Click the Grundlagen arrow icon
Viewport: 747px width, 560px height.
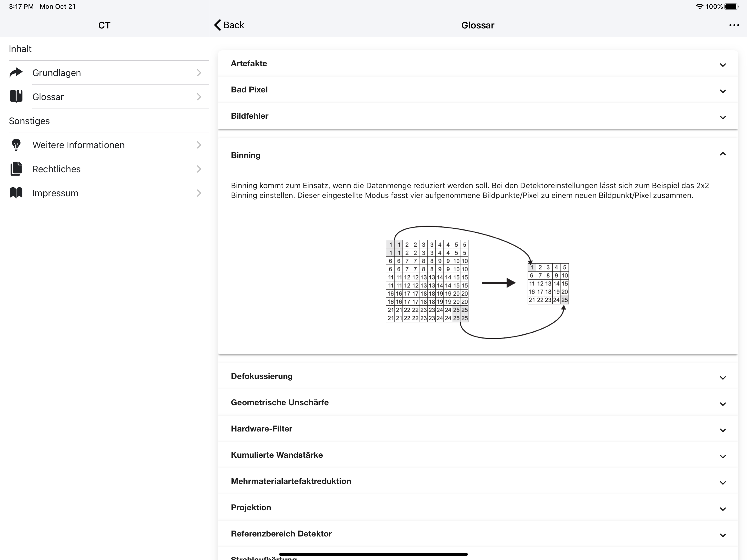(16, 73)
